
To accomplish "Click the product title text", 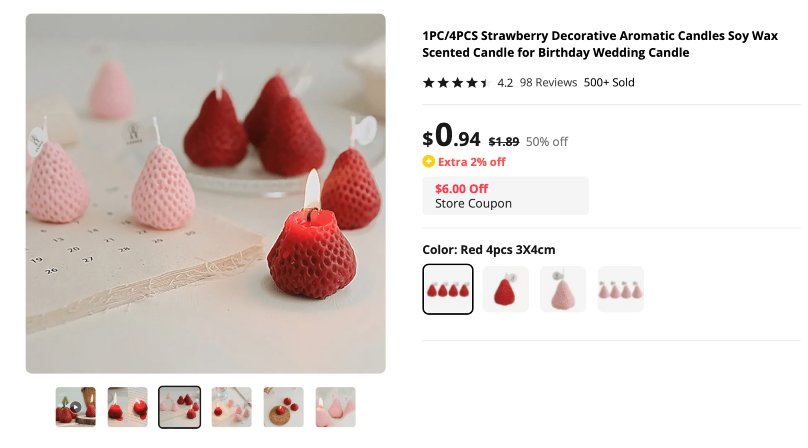I will 599,44.
